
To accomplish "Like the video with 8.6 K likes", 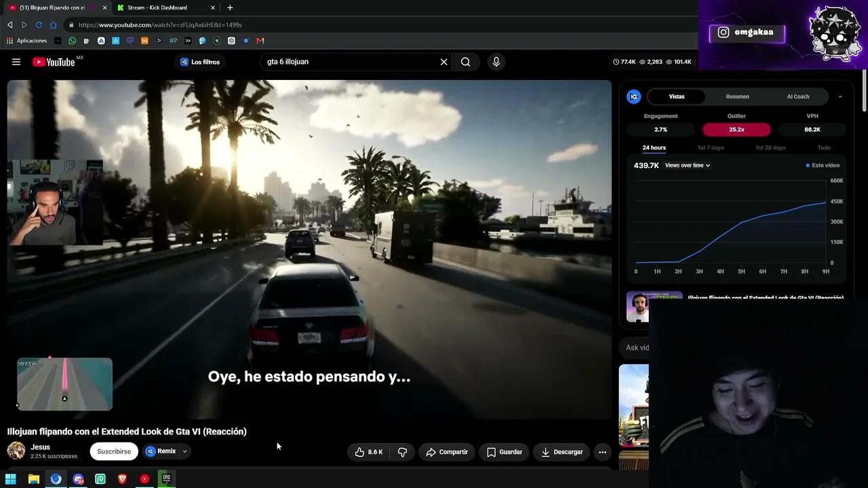I will [369, 452].
